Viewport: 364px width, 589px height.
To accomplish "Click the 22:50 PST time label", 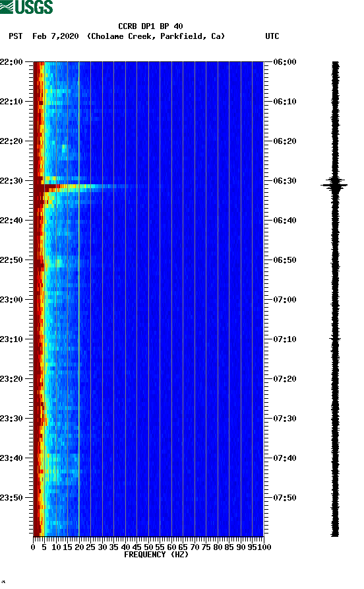I will [x=11, y=260].
